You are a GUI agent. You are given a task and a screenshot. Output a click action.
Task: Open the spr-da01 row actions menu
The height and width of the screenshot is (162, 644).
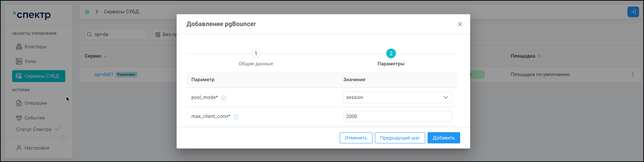pyautogui.click(x=632, y=74)
